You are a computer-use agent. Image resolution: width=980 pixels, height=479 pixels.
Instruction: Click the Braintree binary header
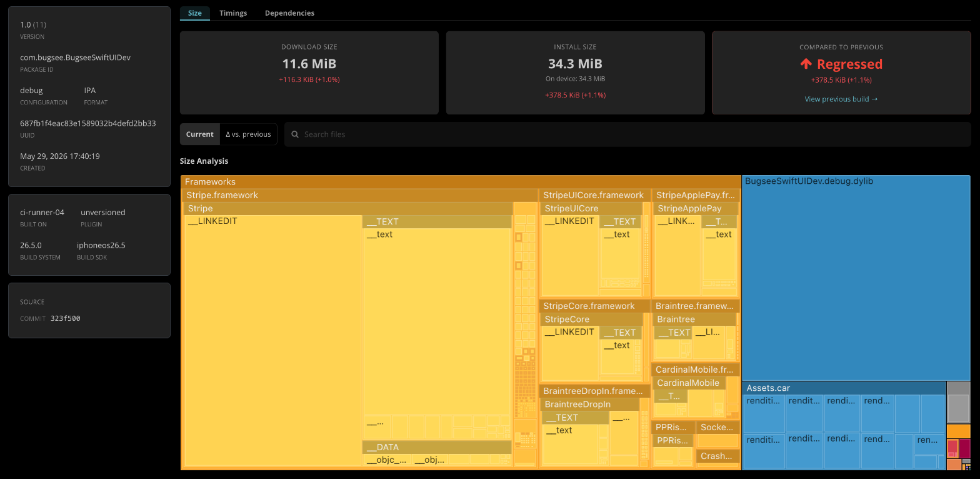click(695, 319)
